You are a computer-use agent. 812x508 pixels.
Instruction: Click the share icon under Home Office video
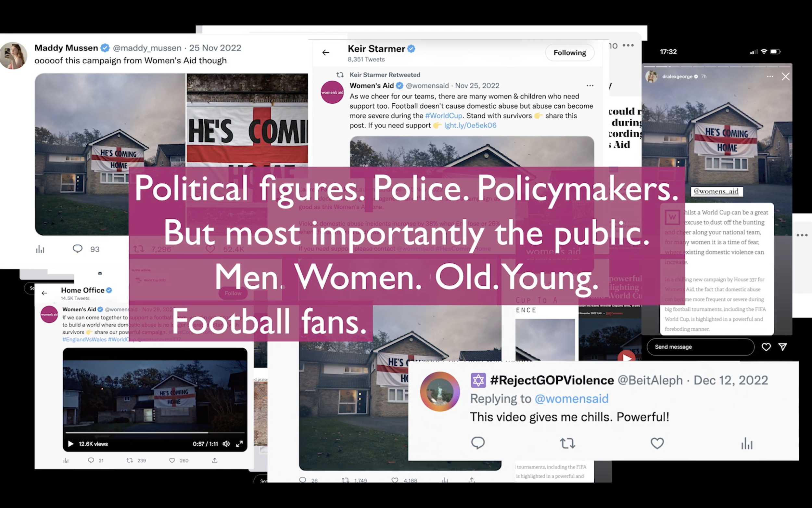tap(214, 460)
